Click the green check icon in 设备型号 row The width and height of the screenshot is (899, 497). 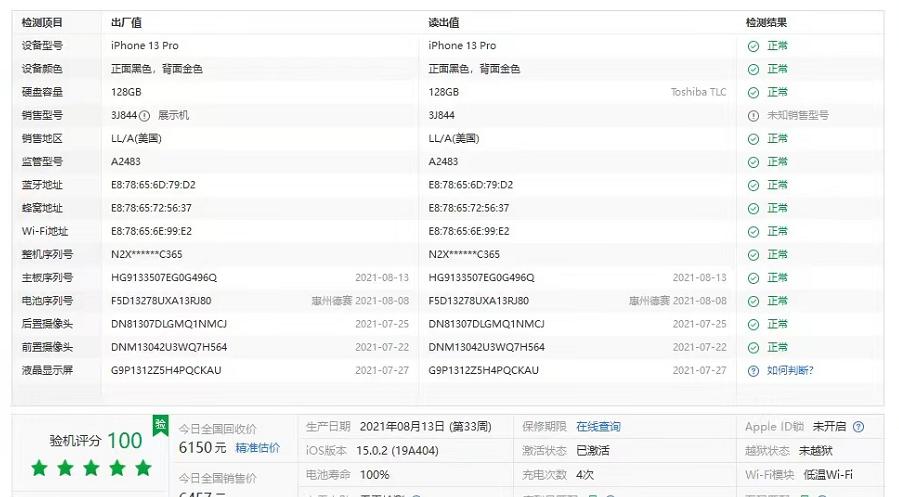pos(753,46)
